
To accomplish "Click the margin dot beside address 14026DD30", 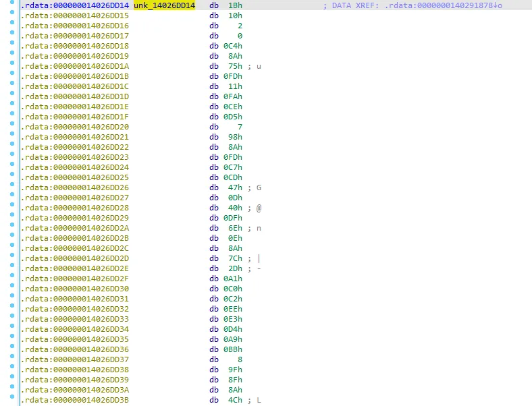I will pos(12,289).
